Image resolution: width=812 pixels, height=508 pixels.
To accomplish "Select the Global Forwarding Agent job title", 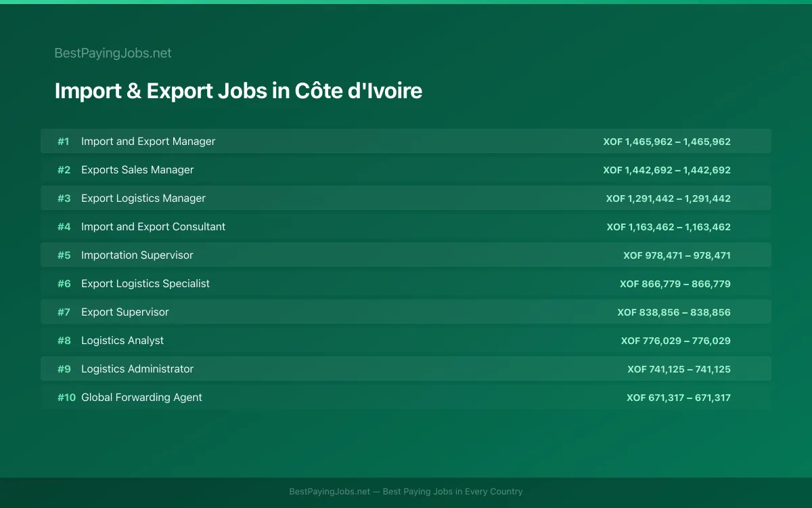I will (x=141, y=398).
